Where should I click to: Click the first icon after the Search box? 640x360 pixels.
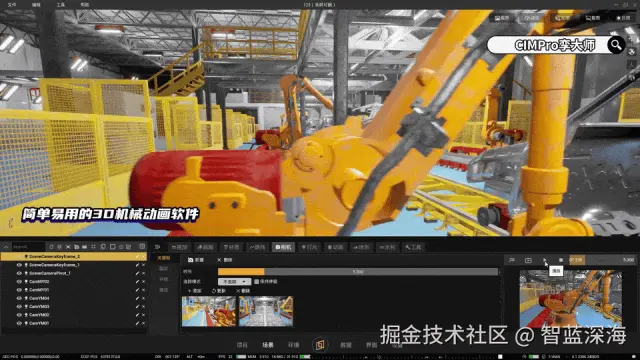pyautogui.click(x=51, y=247)
